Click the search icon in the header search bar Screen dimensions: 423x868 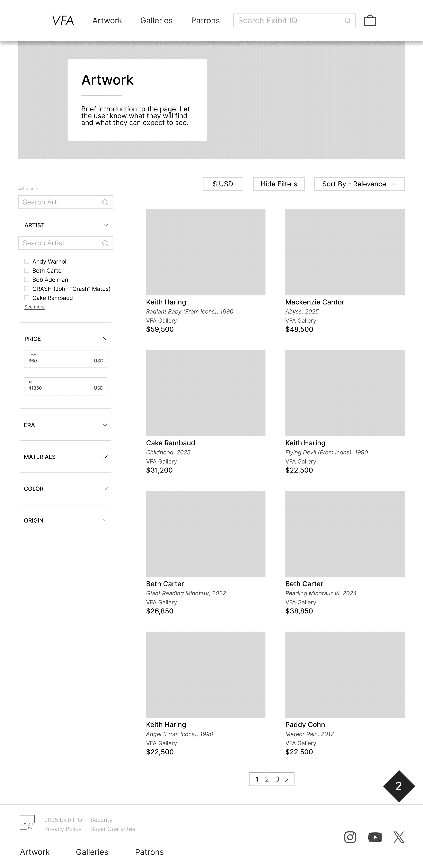(348, 20)
